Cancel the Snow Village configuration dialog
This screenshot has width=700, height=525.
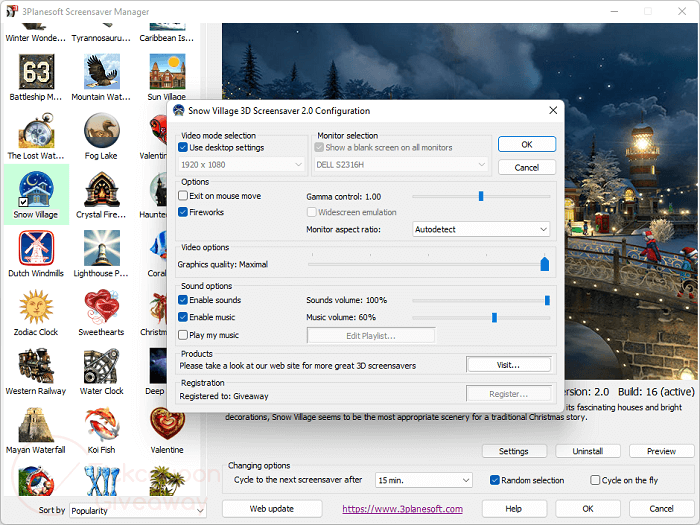(527, 167)
